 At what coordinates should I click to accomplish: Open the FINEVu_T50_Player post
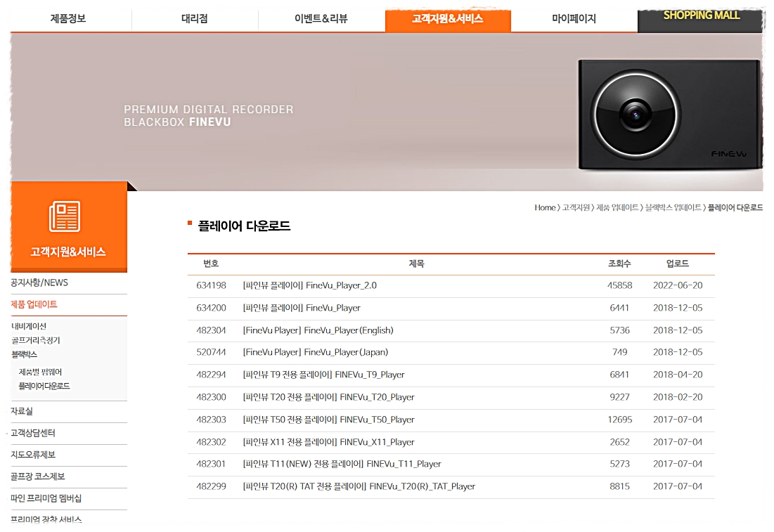[x=328, y=420]
